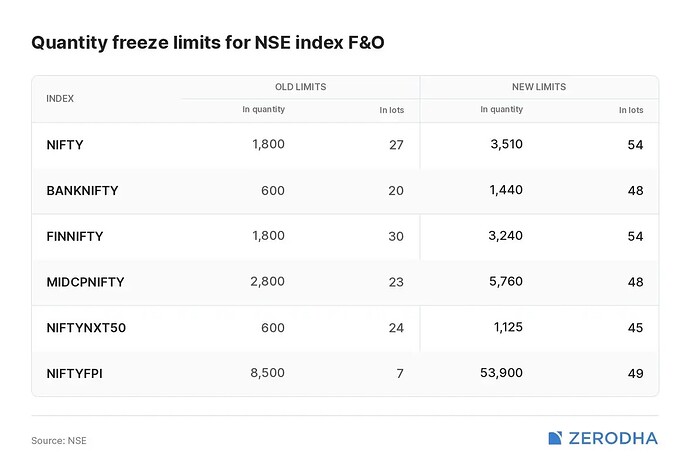
Task: Click the MIDCPNIFTY index name
Action: [85, 282]
